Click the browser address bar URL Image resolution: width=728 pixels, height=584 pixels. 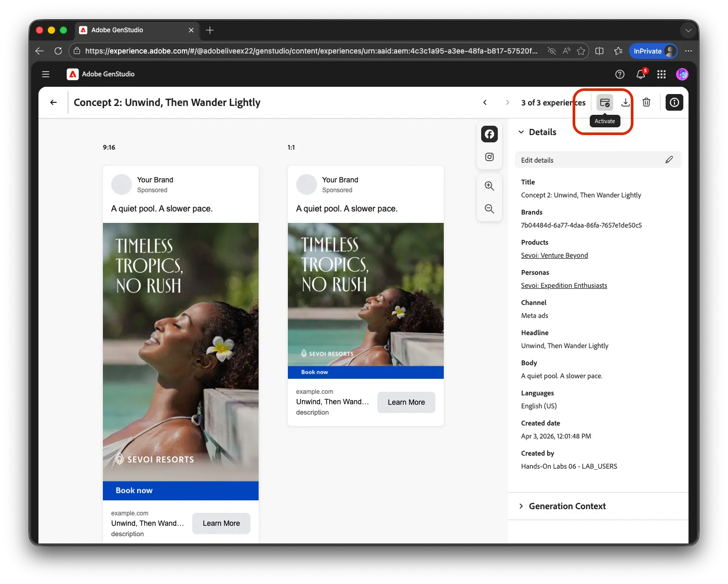[311, 51]
